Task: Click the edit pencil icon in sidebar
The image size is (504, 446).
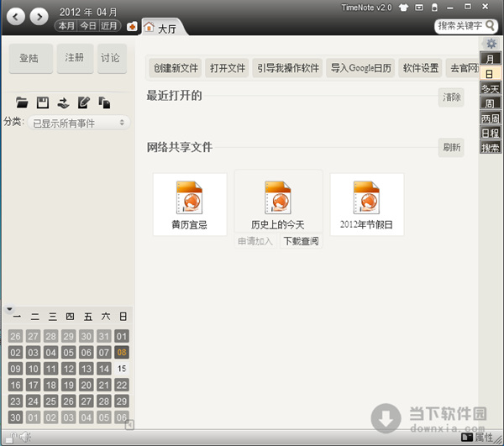Action: tap(83, 102)
